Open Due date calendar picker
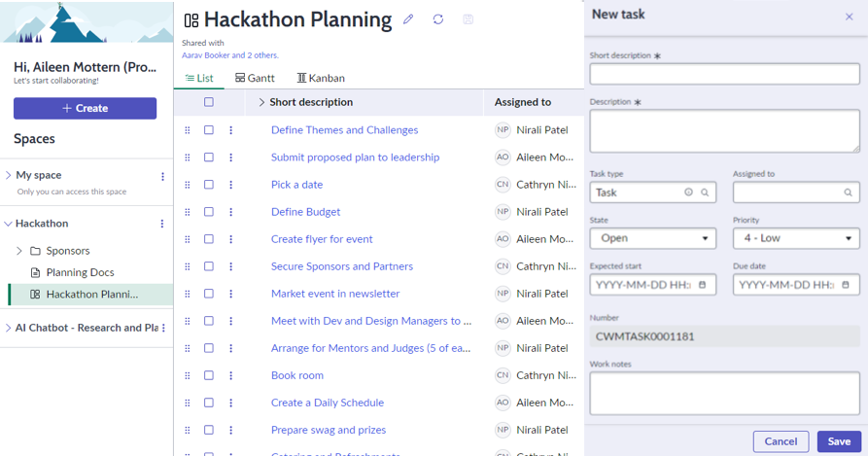This screenshot has height=456, width=868. coord(846,285)
